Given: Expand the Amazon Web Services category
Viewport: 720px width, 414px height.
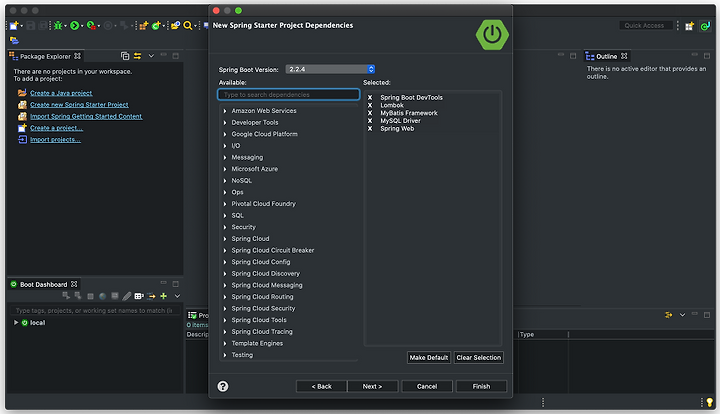Looking at the screenshot, I should (225, 111).
